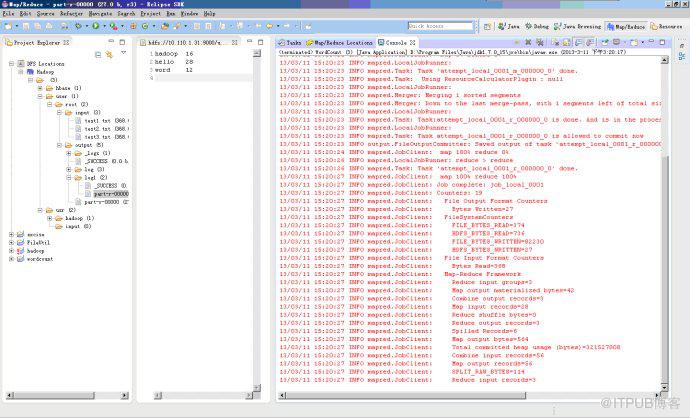Click line 'hello 28' in editor
The image size is (690, 418).
click(x=174, y=62)
